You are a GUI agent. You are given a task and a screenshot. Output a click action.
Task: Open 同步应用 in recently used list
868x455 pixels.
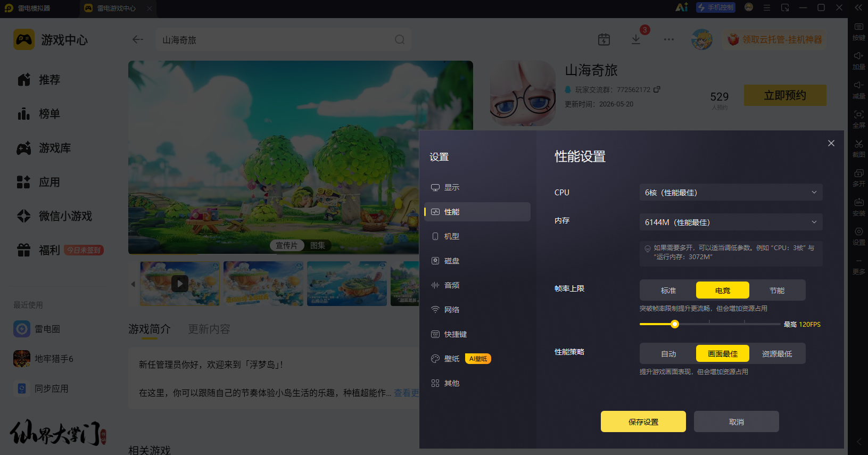(41, 388)
